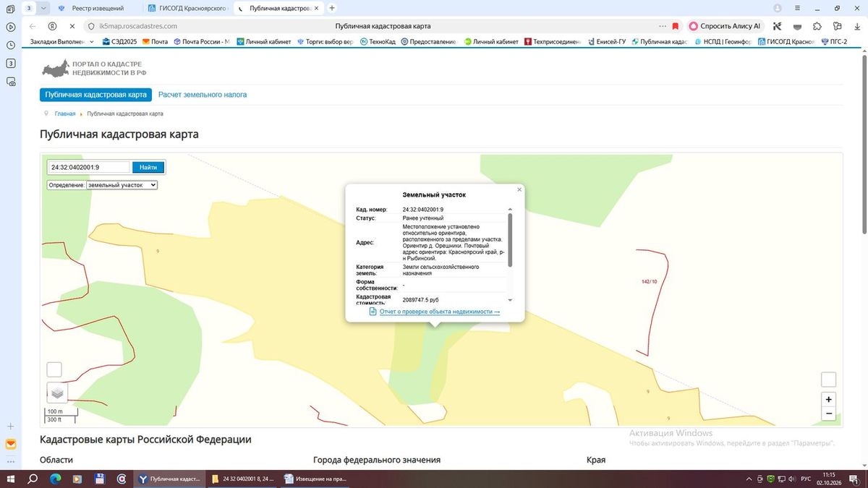Switch to the ГИСОГД Красноярского tab
This screenshot has height=488, width=868.
coord(189,8)
